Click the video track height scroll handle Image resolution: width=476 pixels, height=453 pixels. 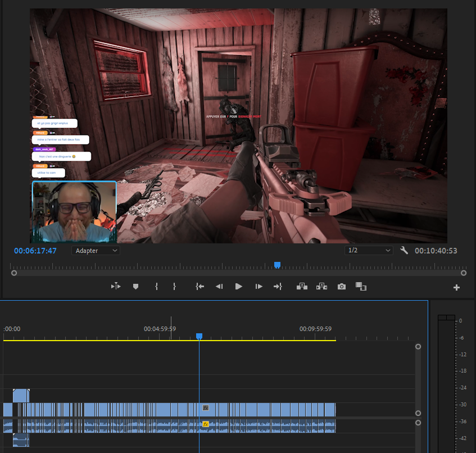[x=418, y=413]
